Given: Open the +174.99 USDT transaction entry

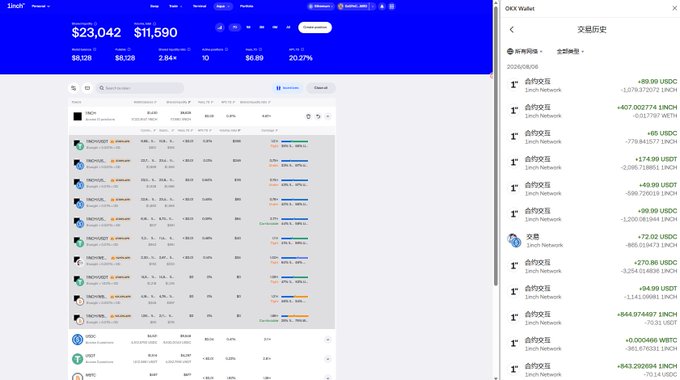Looking at the screenshot, I should pyautogui.click(x=592, y=163).
